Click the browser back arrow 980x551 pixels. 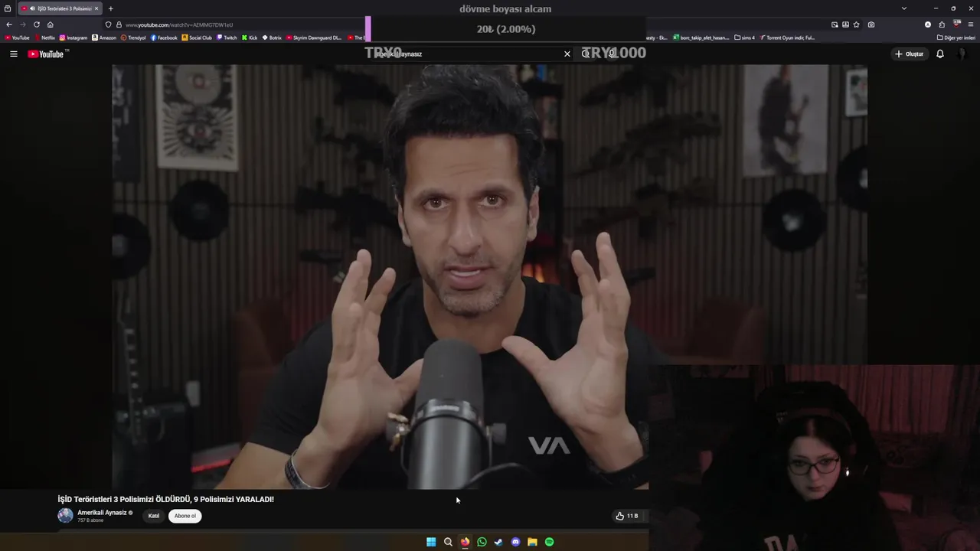pyautogui.click(x=9, y=24)
